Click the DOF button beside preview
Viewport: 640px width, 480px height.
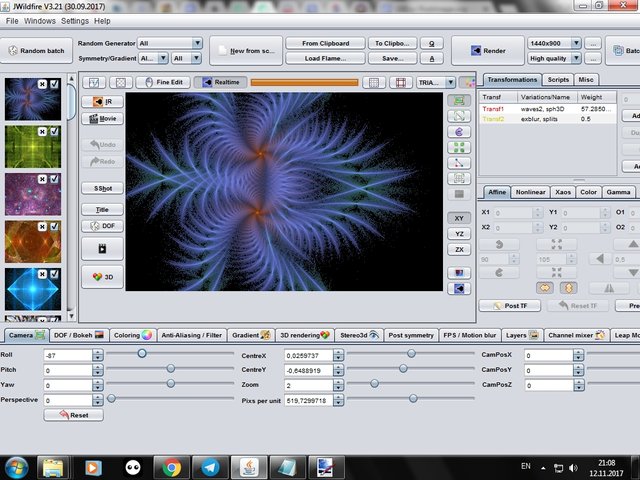[x=102, y=226]
